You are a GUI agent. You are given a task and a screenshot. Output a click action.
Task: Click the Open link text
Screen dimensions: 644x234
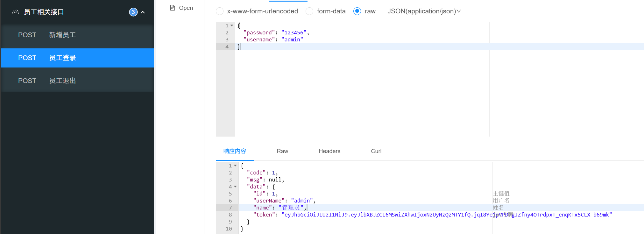(186, 8)
